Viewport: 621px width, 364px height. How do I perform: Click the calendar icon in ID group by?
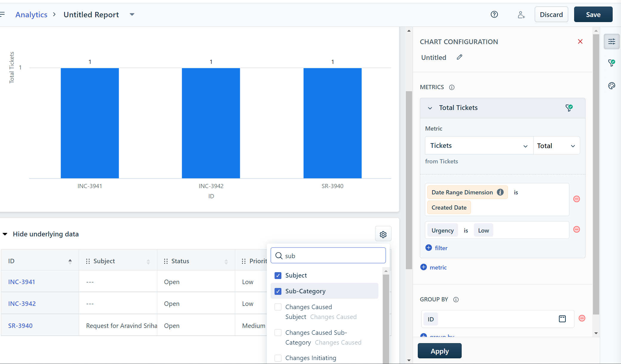[x=562, y=319]
